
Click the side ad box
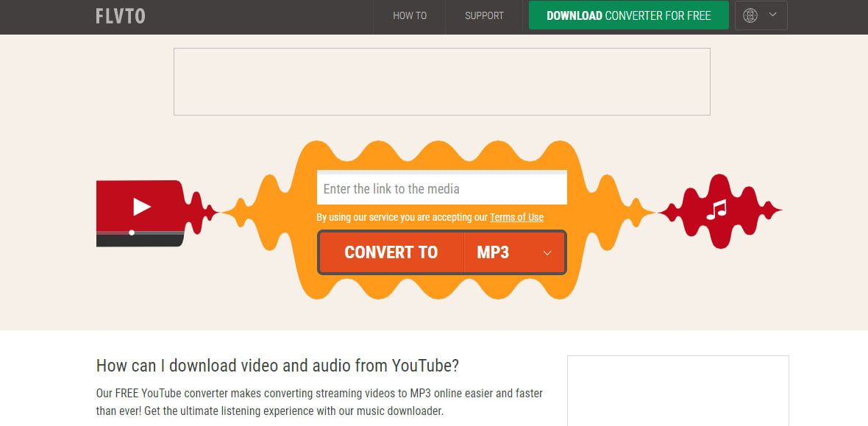[678, 391]
